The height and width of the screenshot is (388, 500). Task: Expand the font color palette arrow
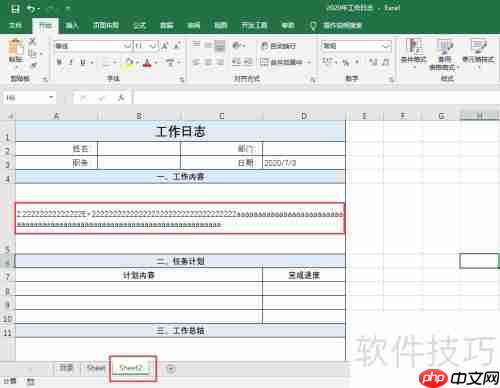[156, 62]
